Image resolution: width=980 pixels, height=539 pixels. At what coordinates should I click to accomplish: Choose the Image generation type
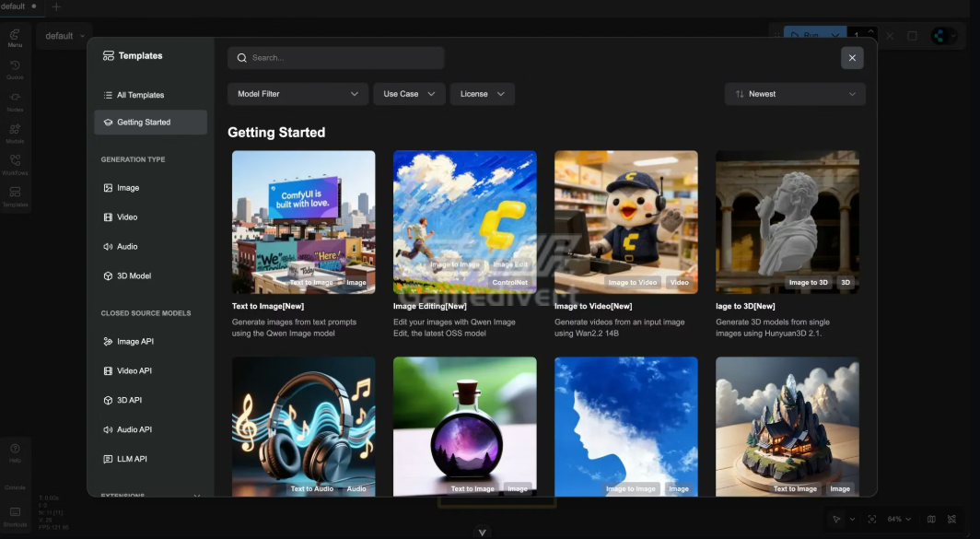[x=150, y=188]
